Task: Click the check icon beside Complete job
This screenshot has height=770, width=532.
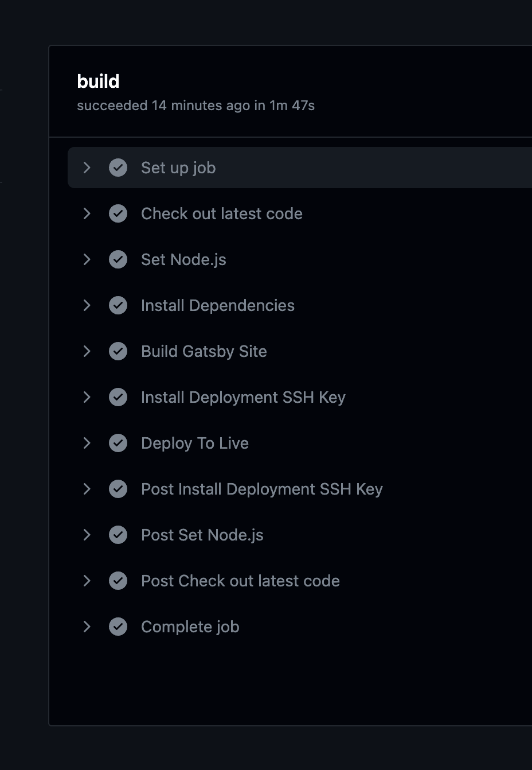Action: click(118, 627)
